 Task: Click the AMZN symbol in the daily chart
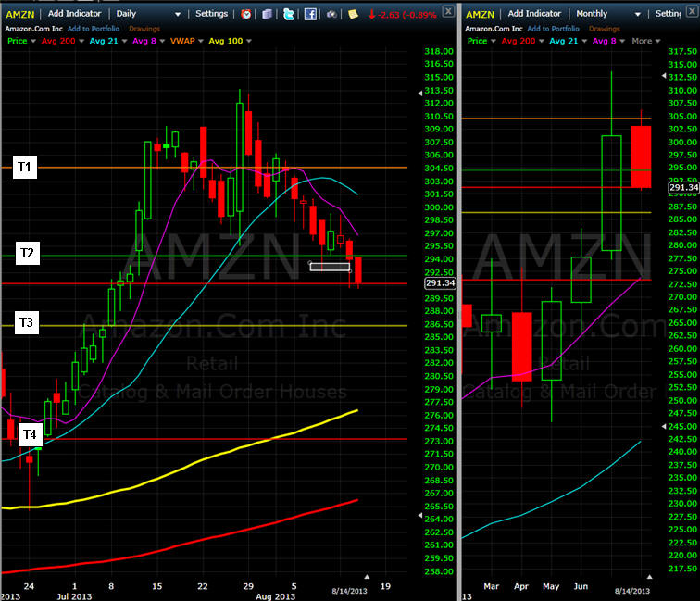point(20,14)
